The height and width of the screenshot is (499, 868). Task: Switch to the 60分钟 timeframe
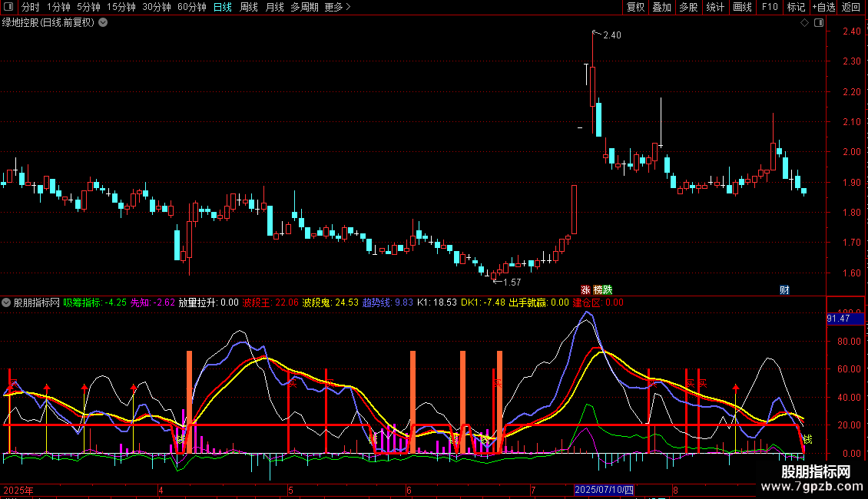coord(191,7)
